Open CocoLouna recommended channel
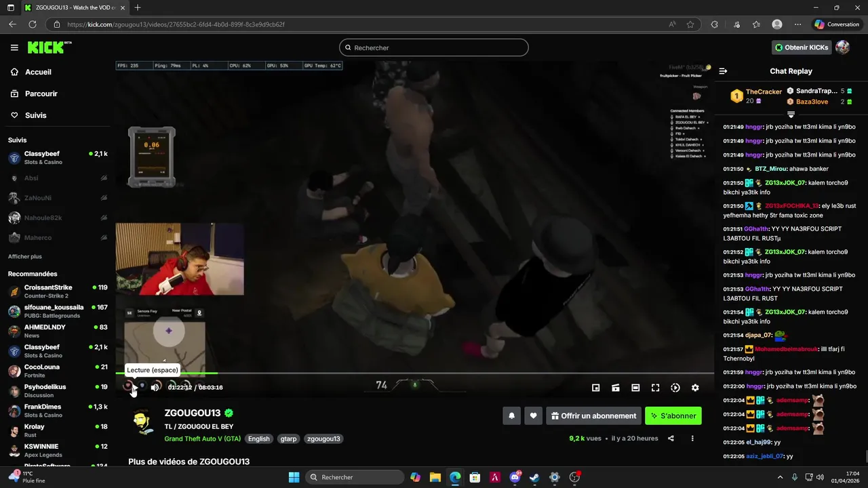This screenshot has height=488, width=868. tap(58, 371)
